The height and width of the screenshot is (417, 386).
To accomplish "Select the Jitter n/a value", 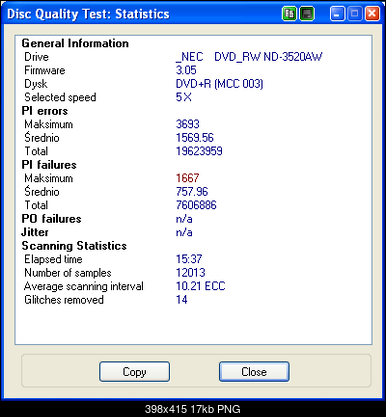I will [184, 232].
